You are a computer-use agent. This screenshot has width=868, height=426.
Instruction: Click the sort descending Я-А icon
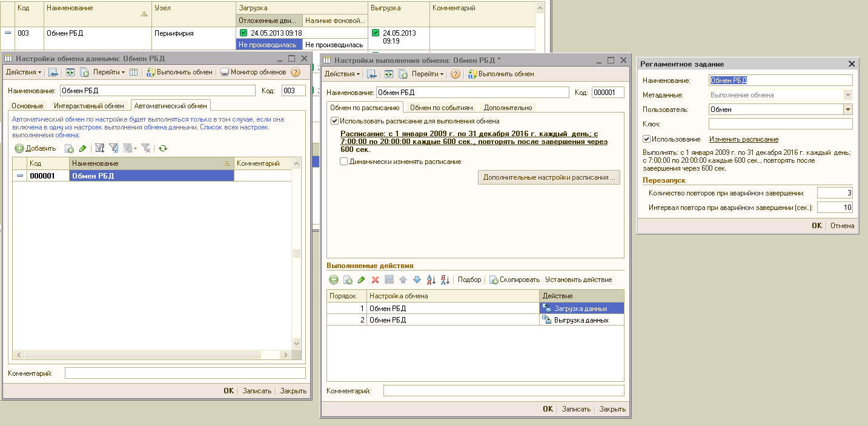point(445,280)
